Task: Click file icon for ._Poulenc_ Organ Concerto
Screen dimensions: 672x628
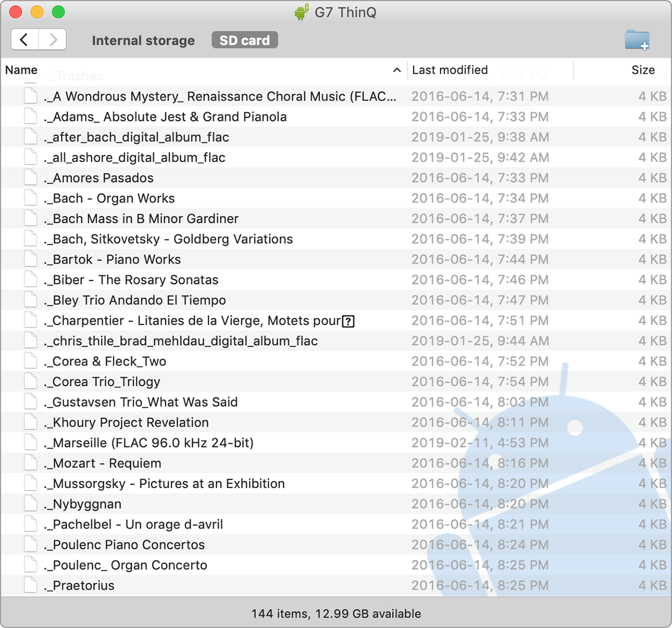Action: 31,565
